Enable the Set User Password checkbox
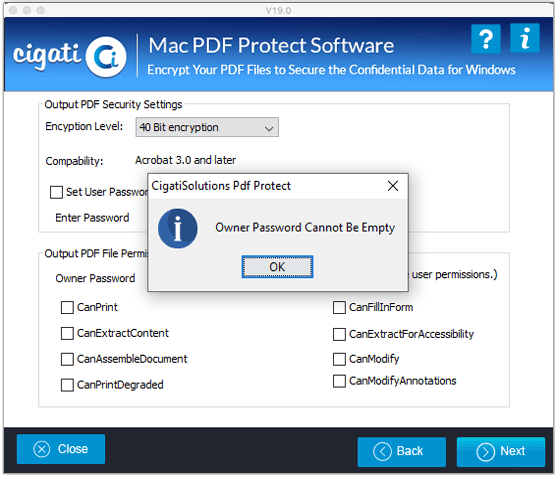This screenshot has height=477, width=557. tap(56, 193)
